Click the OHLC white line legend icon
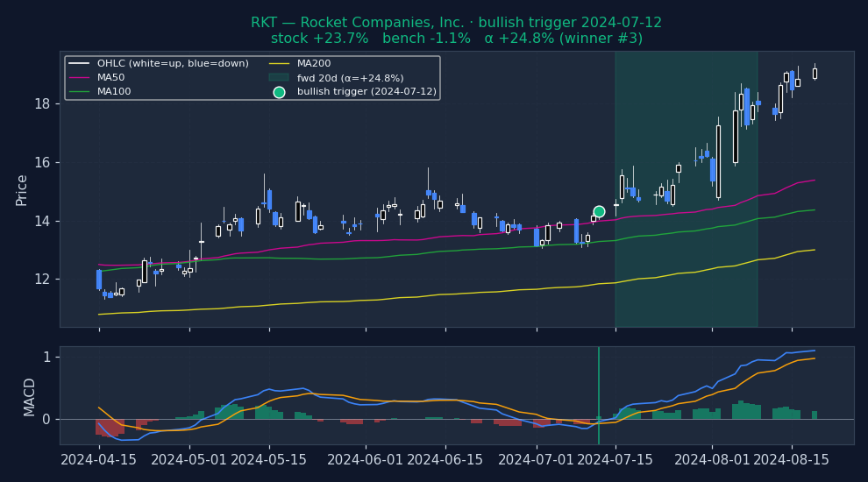This screenshot has height=482, width=868. 79,64
